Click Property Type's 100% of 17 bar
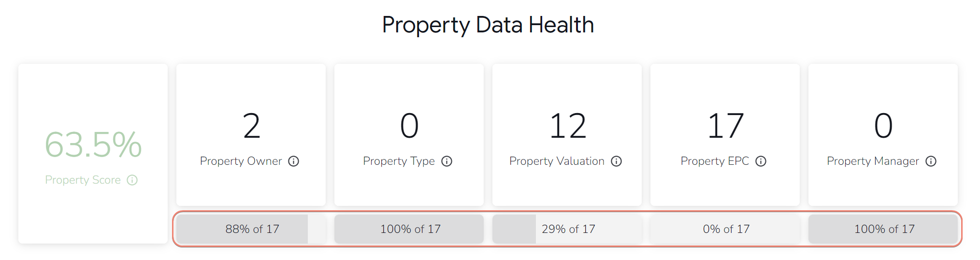The width and height of the screenshot is (980, 260). point(410,229)
